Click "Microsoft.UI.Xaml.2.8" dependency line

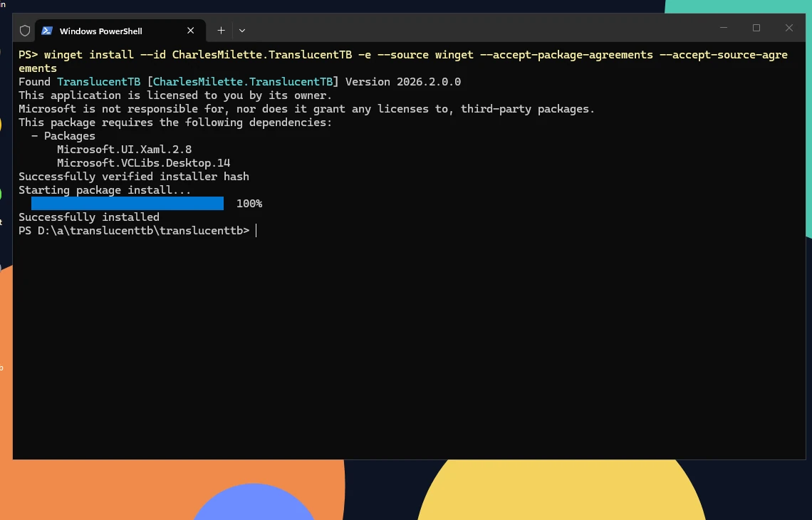(124, 149)
